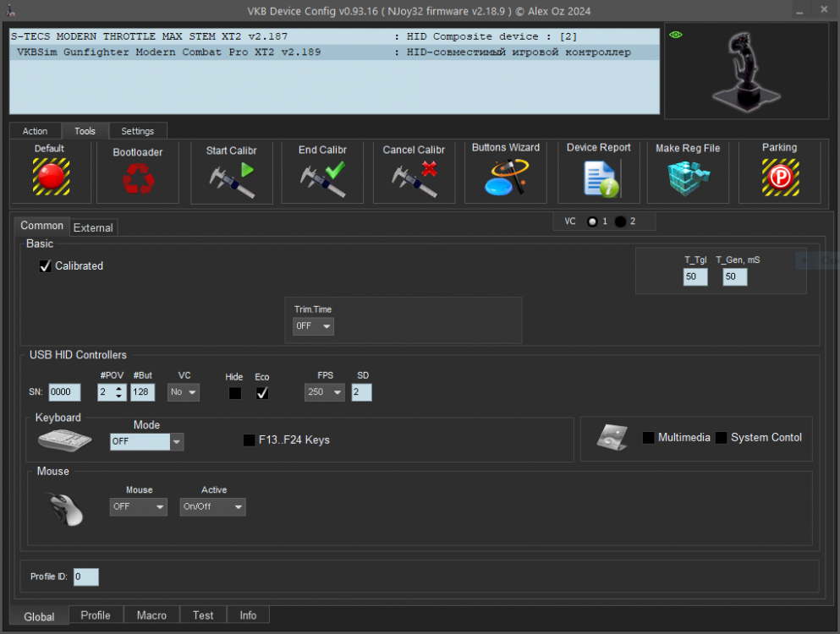Open the Bootloader recycle icon
The height and width of the screenshot is (634, 840).
(x=138, y=178)
